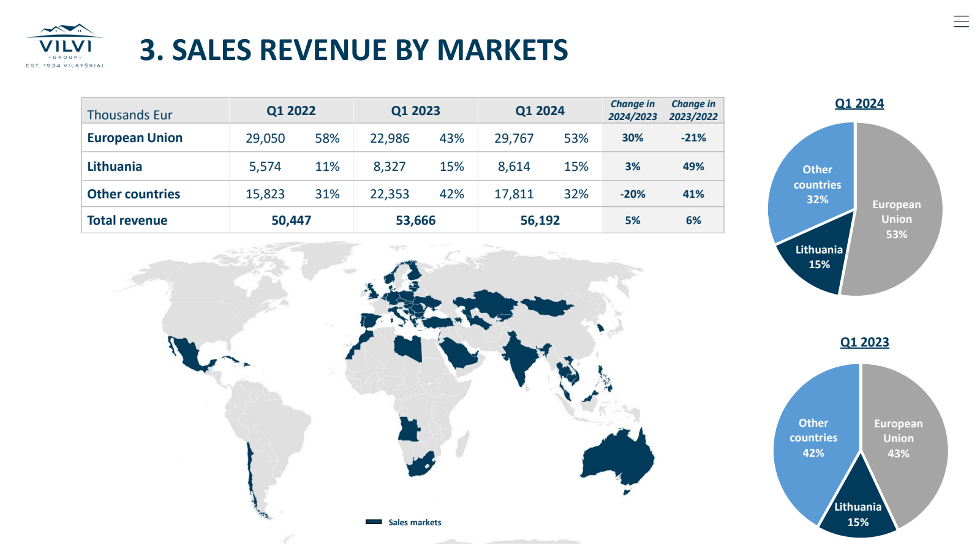The image size is (980, 551).
Task: Select the Lithuania row label in table
Action: pyautogui.click(x=115, y=167)
